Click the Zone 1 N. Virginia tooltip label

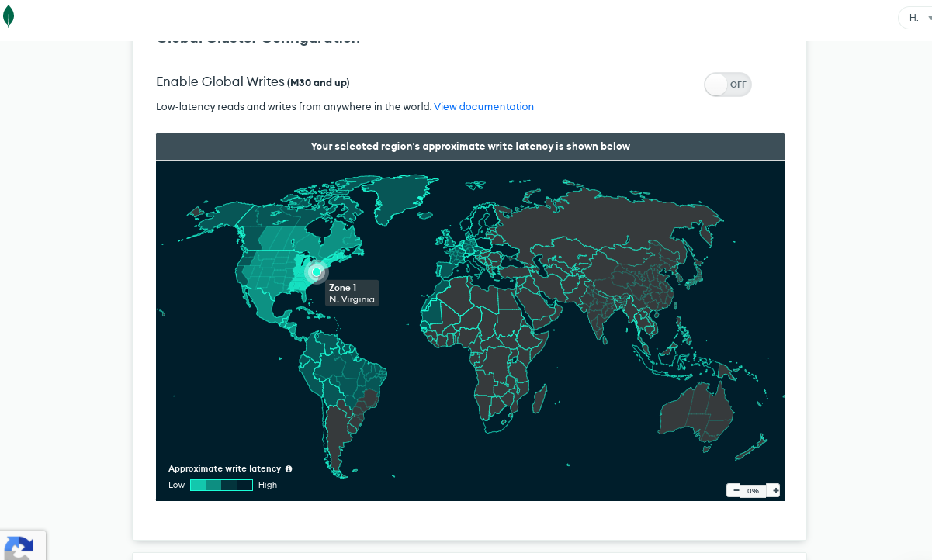tap(352, 293)
